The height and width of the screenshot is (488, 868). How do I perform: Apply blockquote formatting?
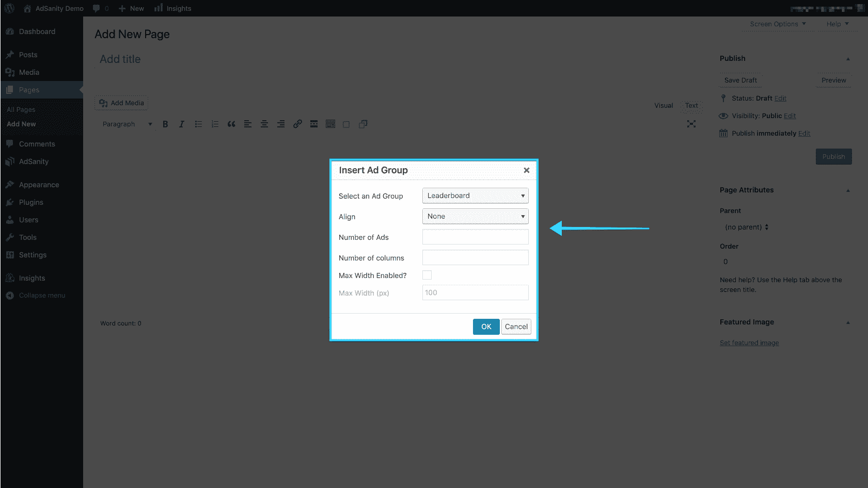coord(231,124)
